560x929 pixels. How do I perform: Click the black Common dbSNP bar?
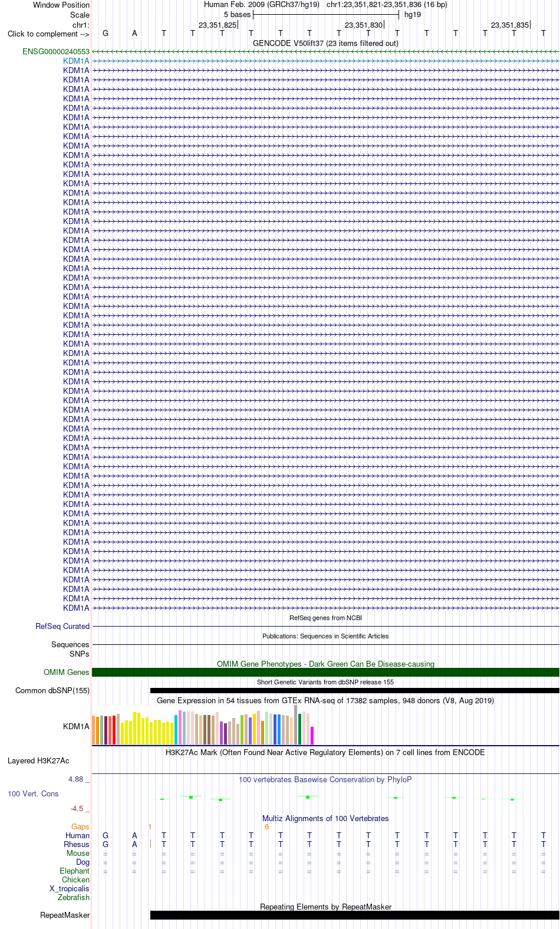355,691
